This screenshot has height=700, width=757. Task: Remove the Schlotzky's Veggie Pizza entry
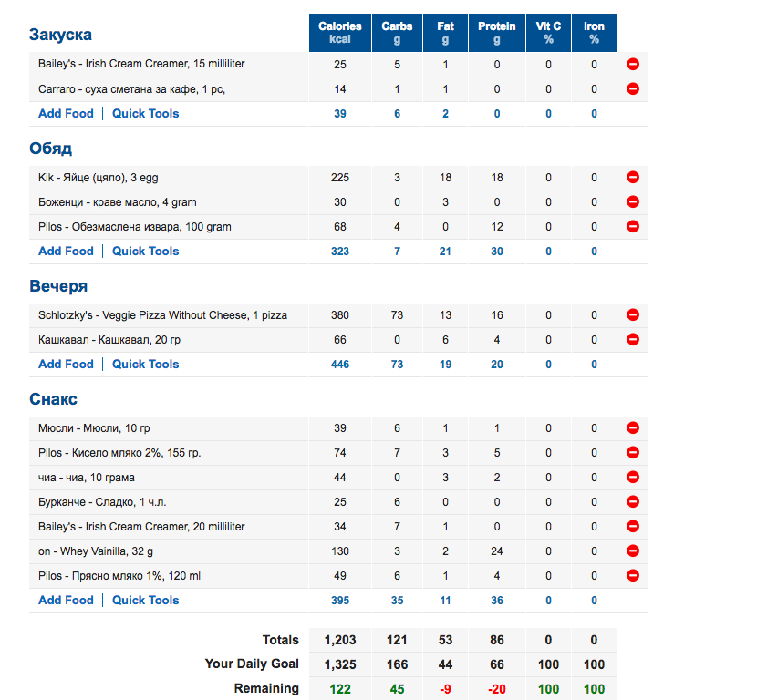pyautogui.click(x=633, y=315)
